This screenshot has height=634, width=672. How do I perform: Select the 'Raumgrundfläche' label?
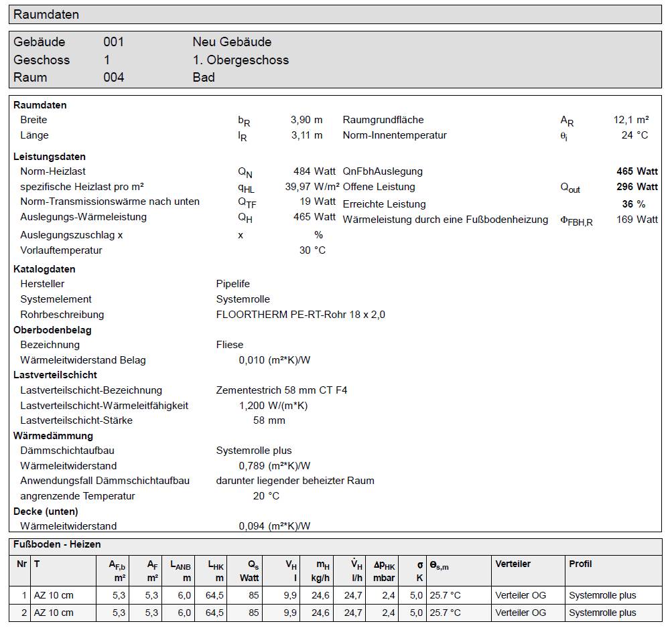pyautogui.click(x=383, y=120)
